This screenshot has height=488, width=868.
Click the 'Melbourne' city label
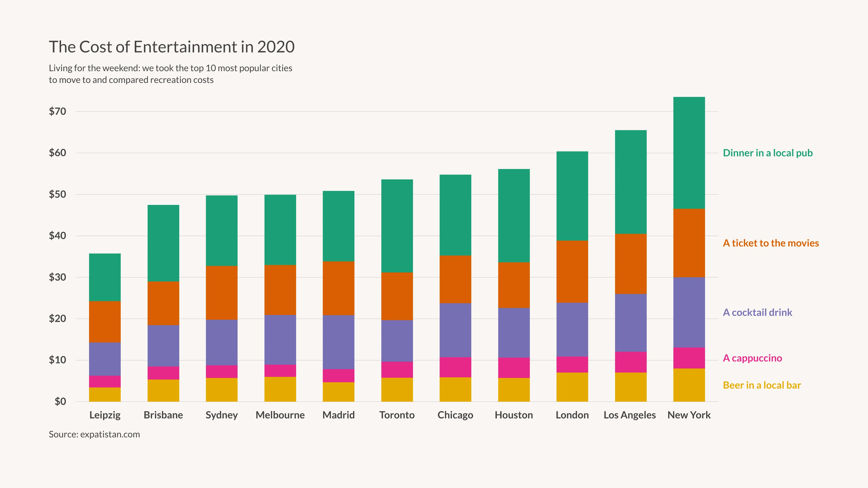[x=280, y=415]
